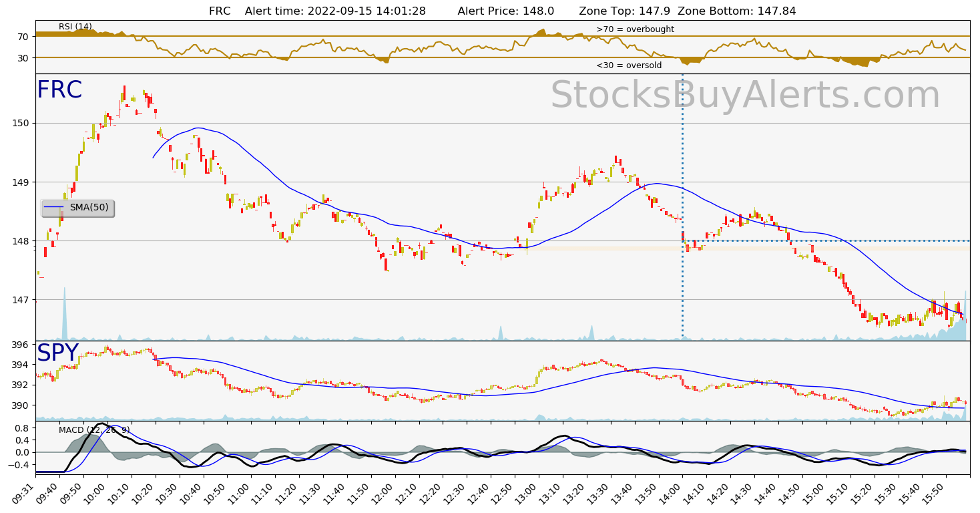Image resolution: width=980 pixels, height=513 pixels.
Task: Click the 148 price axis label
Action: click(x=20, y=240)
